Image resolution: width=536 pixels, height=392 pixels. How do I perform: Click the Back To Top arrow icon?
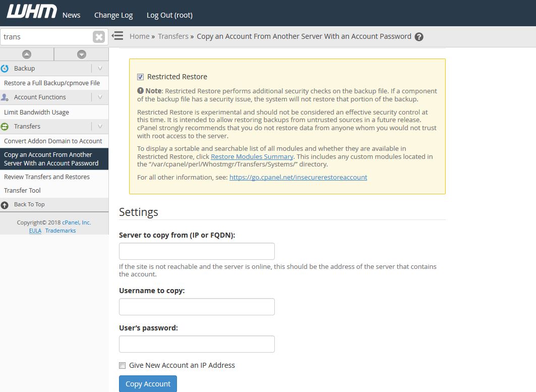click(5, 205)
